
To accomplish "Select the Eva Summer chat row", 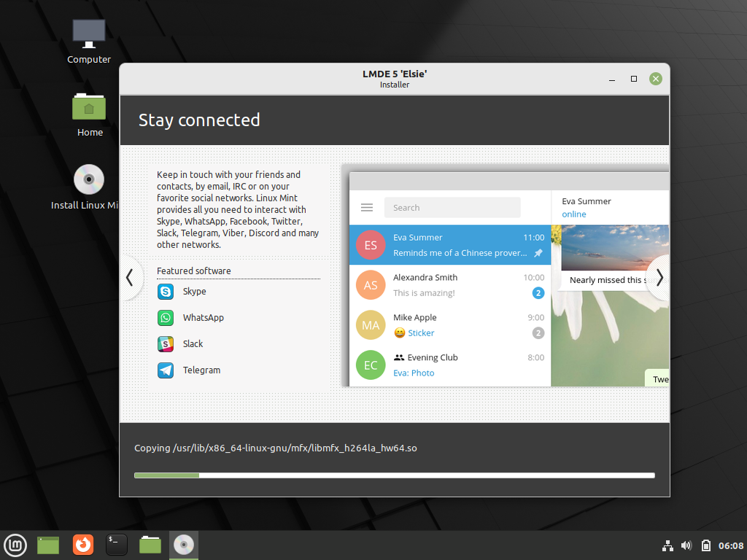I will tap(450, 245).
